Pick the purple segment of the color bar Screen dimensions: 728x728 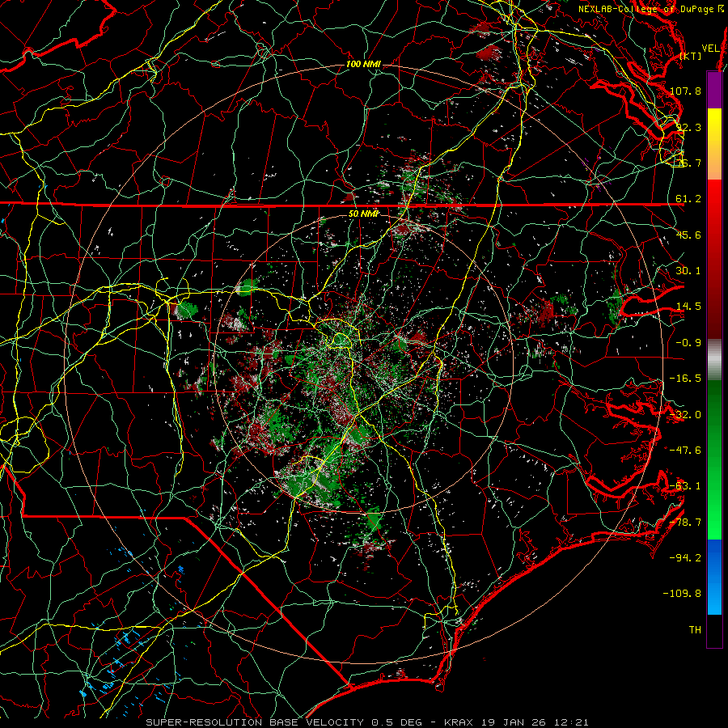(x=714, y=90)
